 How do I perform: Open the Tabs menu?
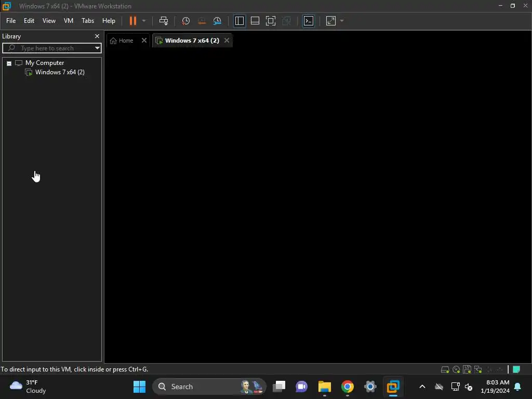tap(87, 21)
